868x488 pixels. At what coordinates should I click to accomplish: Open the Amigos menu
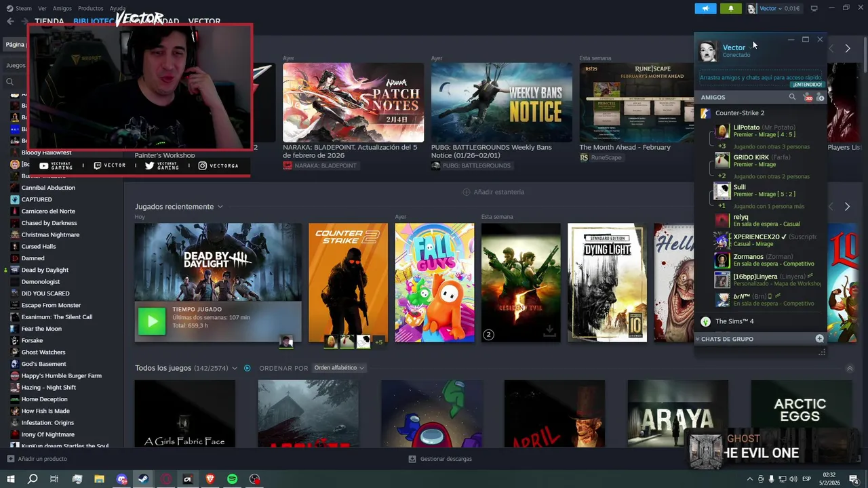(62, 8)
